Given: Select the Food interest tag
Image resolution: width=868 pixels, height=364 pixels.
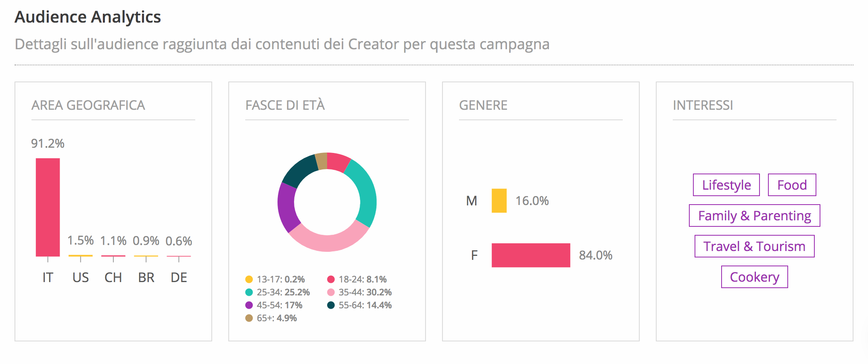Looking at the screenshot, I should [x=792, y=185].
